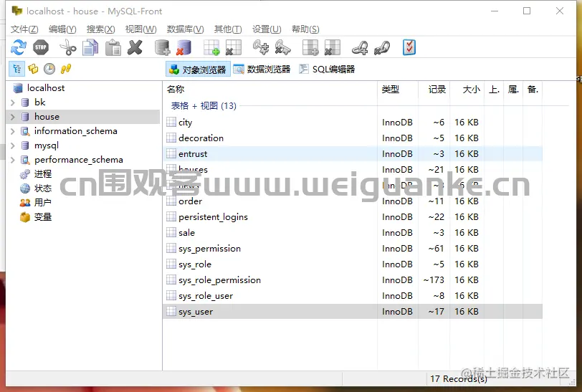Image resolution: width=582 pixels, height=392 pixels.
Task: Expand the bk database node
Action: pos(13,102)
